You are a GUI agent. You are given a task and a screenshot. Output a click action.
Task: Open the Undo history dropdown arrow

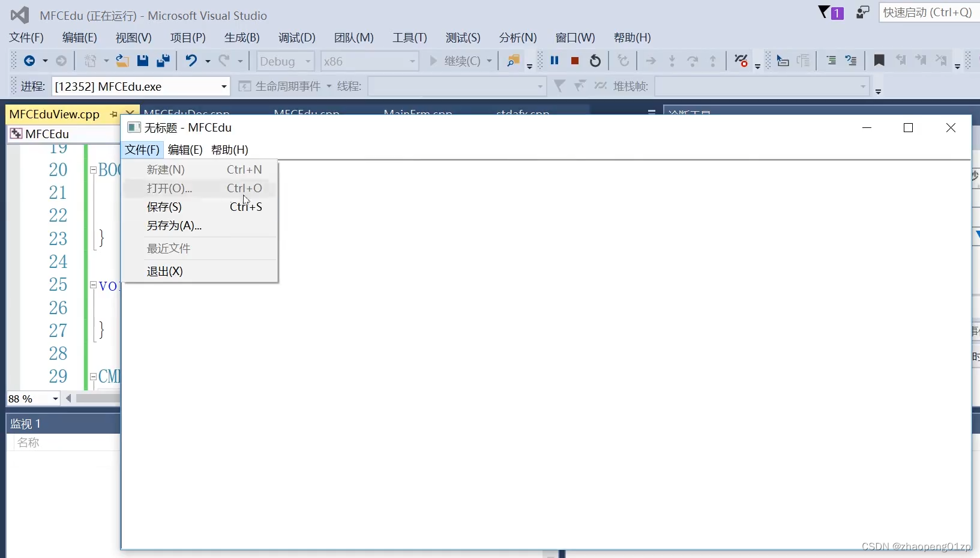208,61
